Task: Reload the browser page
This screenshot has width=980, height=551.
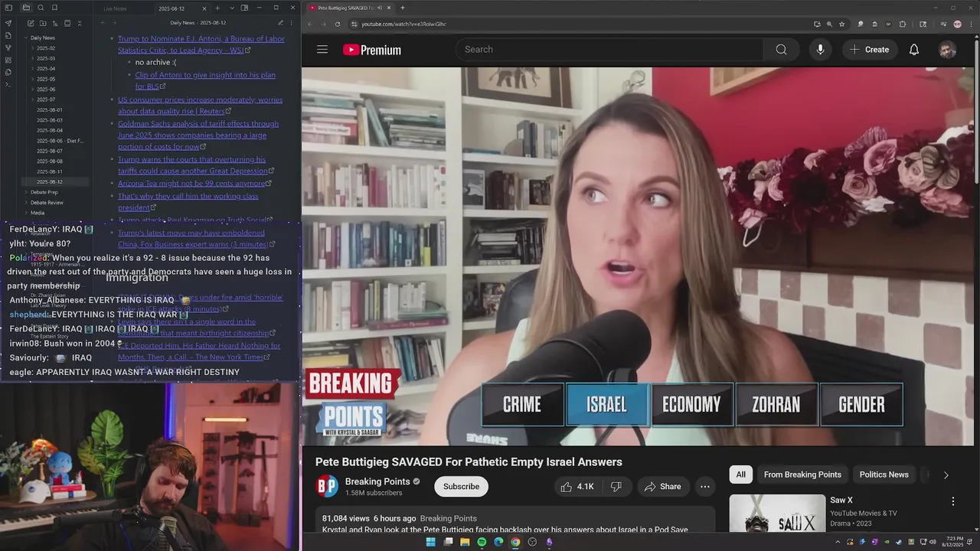Action: point(338,24)
